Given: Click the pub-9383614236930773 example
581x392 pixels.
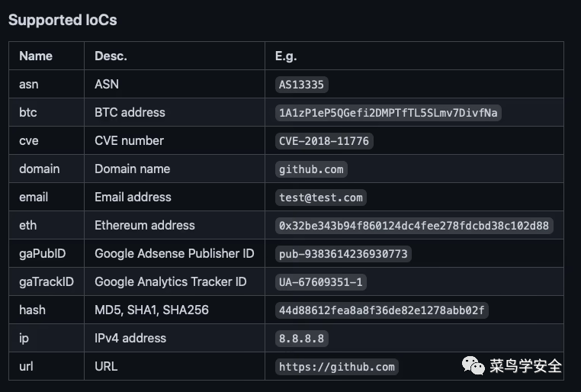Looking at the screenshot, I should pos(343,254).
